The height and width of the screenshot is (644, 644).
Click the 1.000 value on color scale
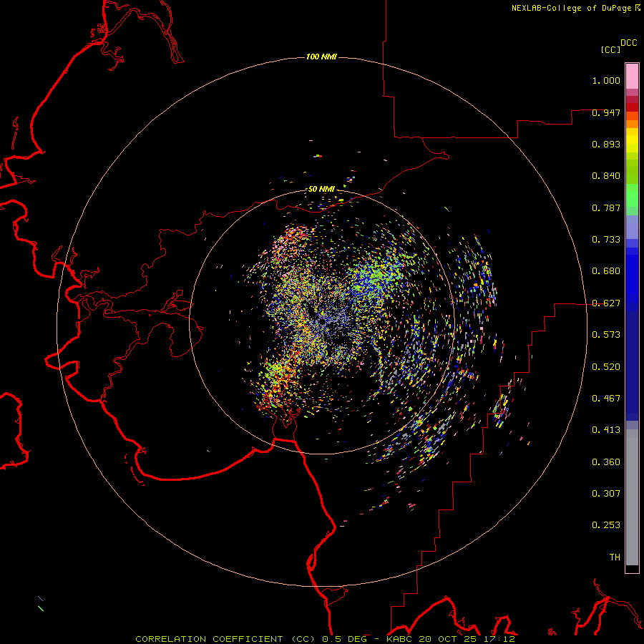606,80
